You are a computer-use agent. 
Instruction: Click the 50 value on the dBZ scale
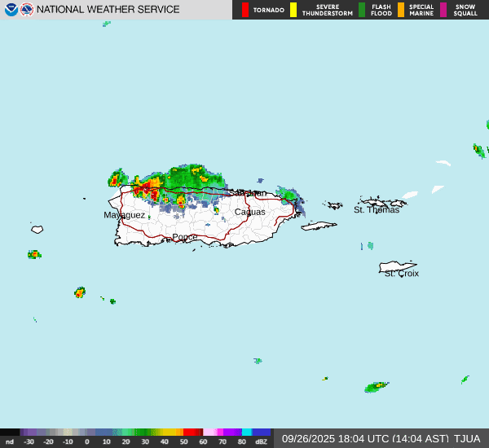tap(184, 441)
